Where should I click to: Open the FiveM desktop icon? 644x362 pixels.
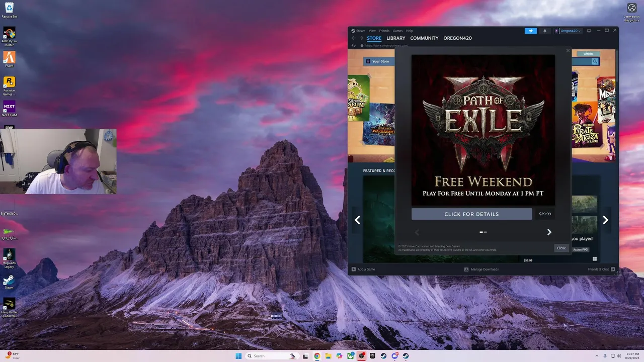click(9, 59)
